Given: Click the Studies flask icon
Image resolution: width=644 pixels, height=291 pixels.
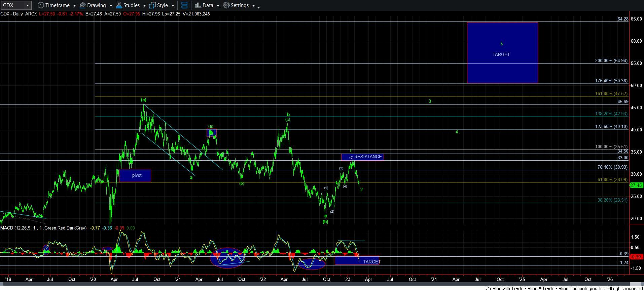Looking at the screenshot, I should pyautogui.click(x=119, y=5).
